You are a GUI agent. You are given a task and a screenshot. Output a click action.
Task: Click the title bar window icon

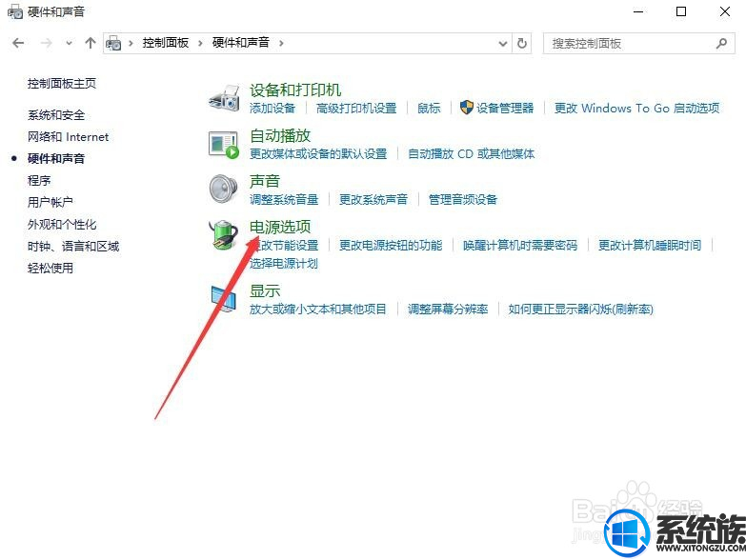click(x=15, y=11)
